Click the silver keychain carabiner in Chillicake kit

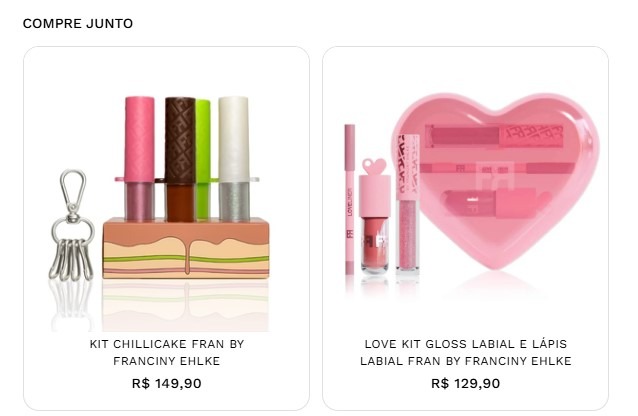click(73, 195)
